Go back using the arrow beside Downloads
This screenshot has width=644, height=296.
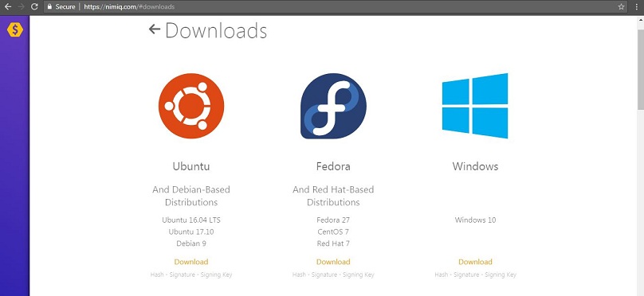click(155, 29)
